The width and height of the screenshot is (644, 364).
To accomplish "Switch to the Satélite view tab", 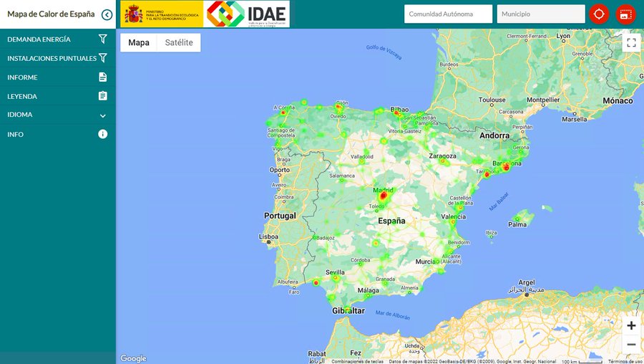I will tap(179, 42).
